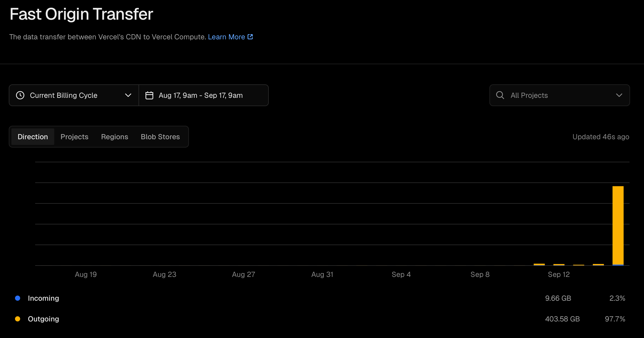Click the Outgoing legend label
This screenshot has width=644, height=338.
[43, 319]
